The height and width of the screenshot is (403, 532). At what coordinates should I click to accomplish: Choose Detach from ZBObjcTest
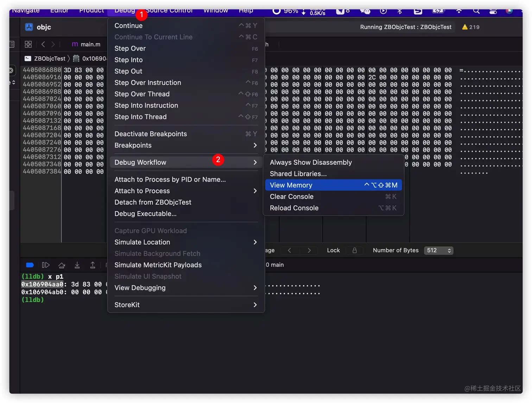(186, 202)
